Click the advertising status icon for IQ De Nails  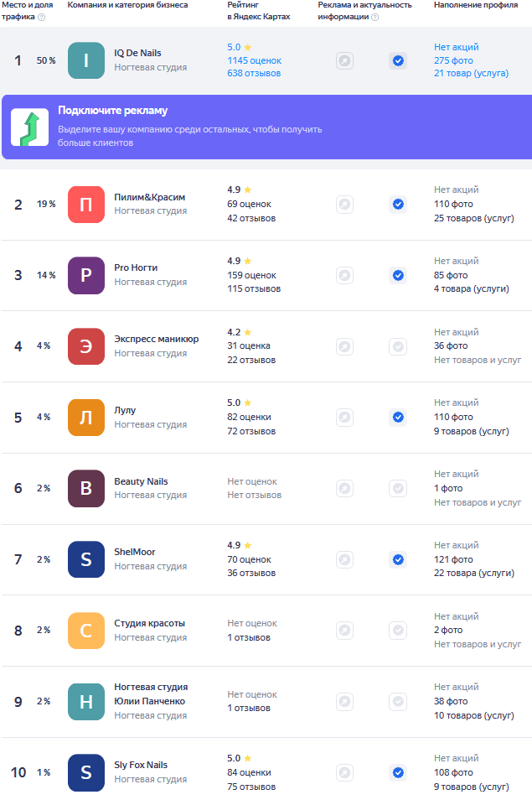coord(344,61)
